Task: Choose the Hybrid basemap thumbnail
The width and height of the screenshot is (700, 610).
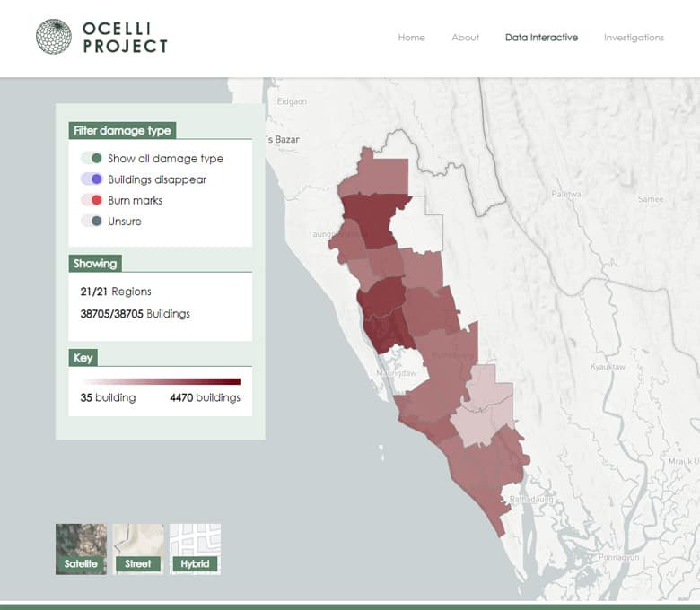Action: click(195, 548)
